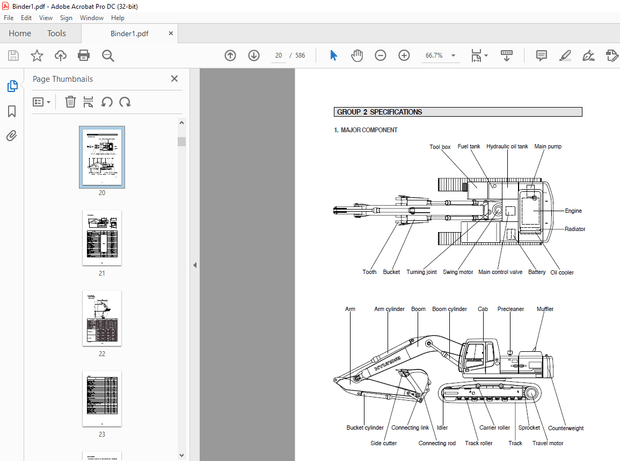Viewport: 620px width, 461px height.
Task: Delete selected page with trash icon
Action: 70,101
